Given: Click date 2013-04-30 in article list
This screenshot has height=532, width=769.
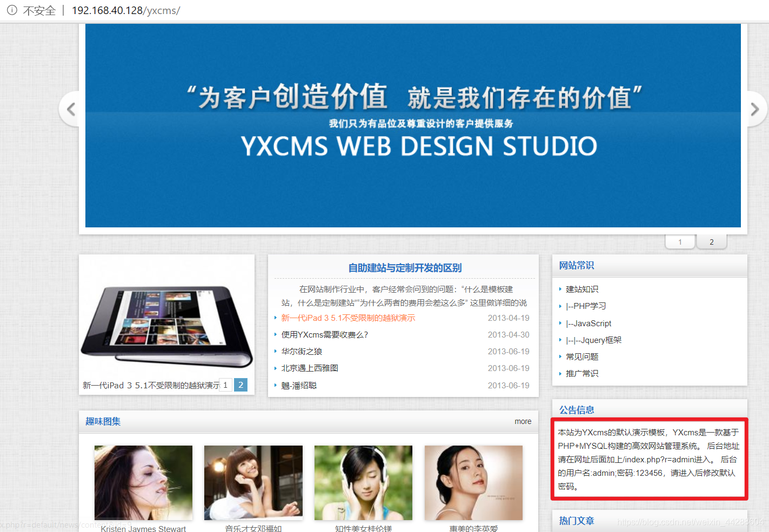Looking at the screenshot, I should pos(509,335).
